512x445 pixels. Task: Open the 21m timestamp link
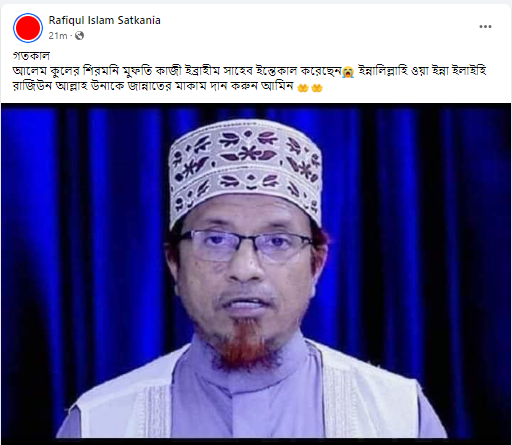point(58,35)
